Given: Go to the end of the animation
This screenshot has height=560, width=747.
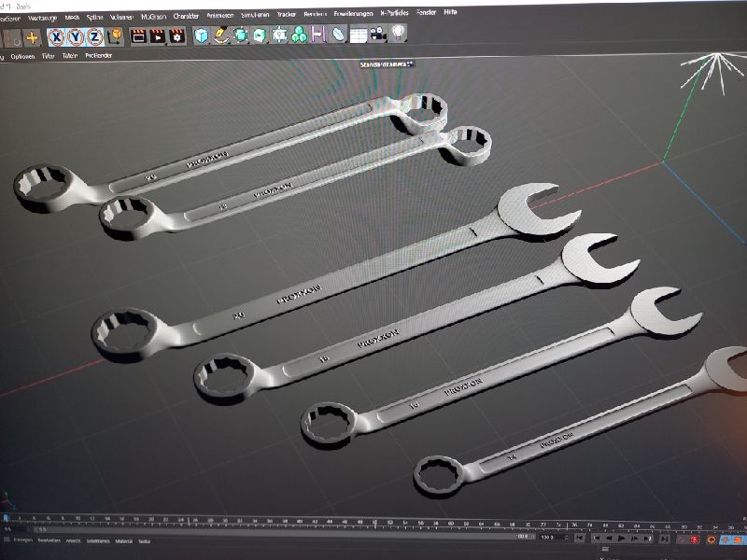Looking at the screenshot, I should point(664,539).
